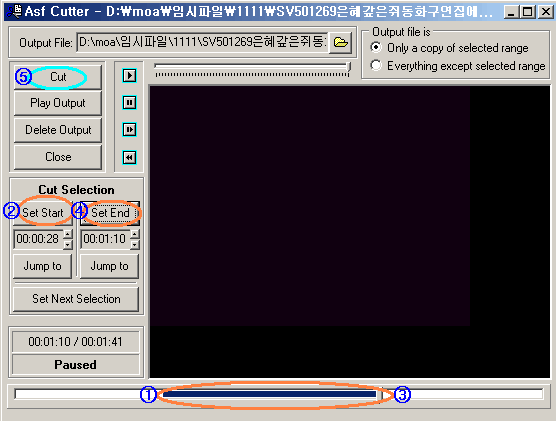Viewport: 556px width, 421px height.
Task: Click the top playback speed slider handle
Action: [x=349, y=67]
